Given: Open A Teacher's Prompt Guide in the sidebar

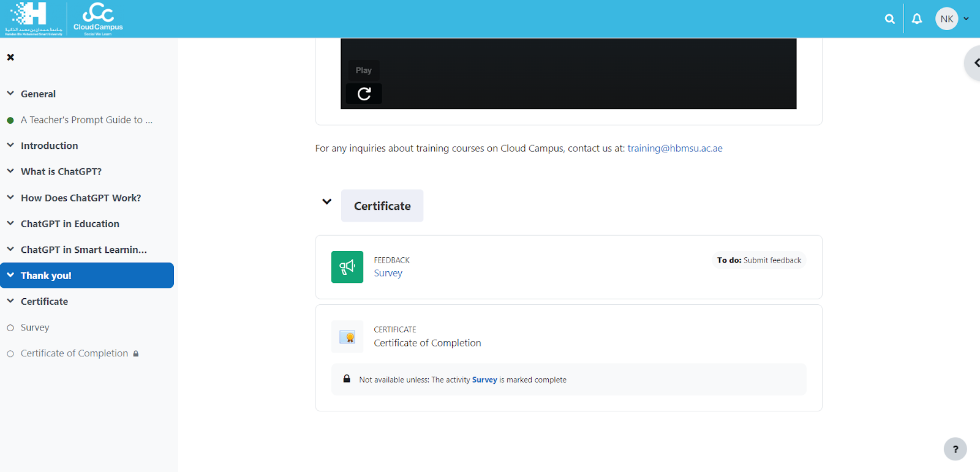Looking at the screenshot, I should (x=86, y=120).
